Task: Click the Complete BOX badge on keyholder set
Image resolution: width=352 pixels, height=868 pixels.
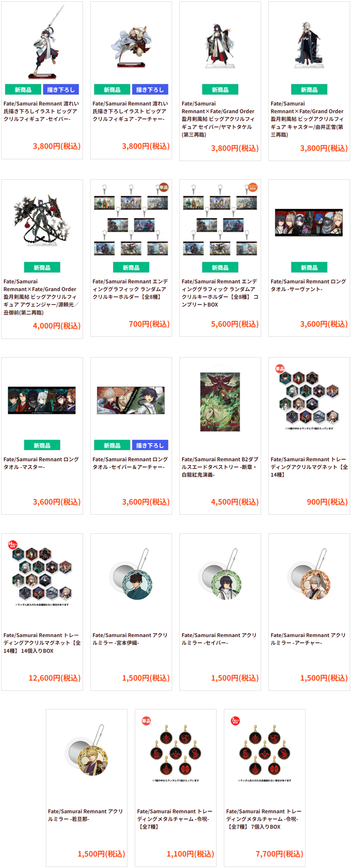Action: point(253,187)
